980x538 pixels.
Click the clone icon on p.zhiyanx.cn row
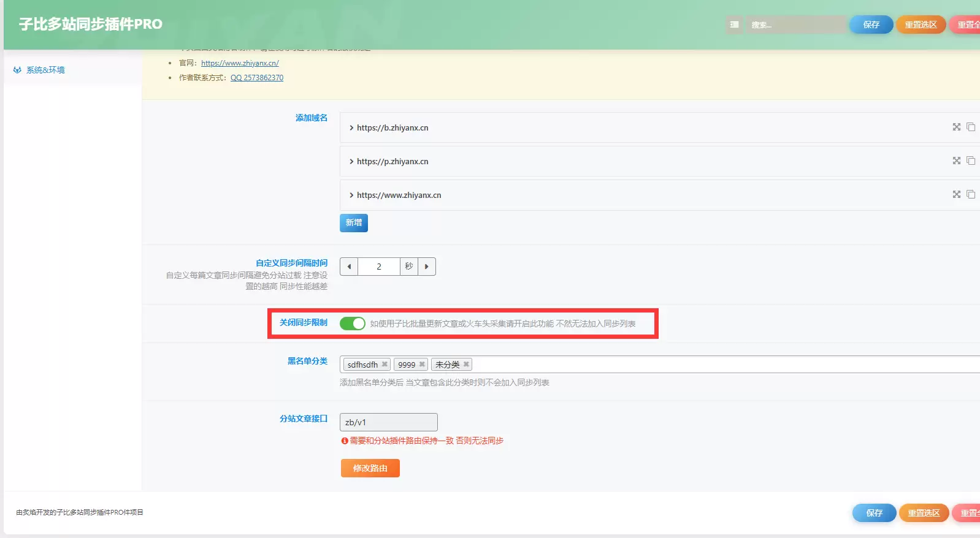click(971, 161)
